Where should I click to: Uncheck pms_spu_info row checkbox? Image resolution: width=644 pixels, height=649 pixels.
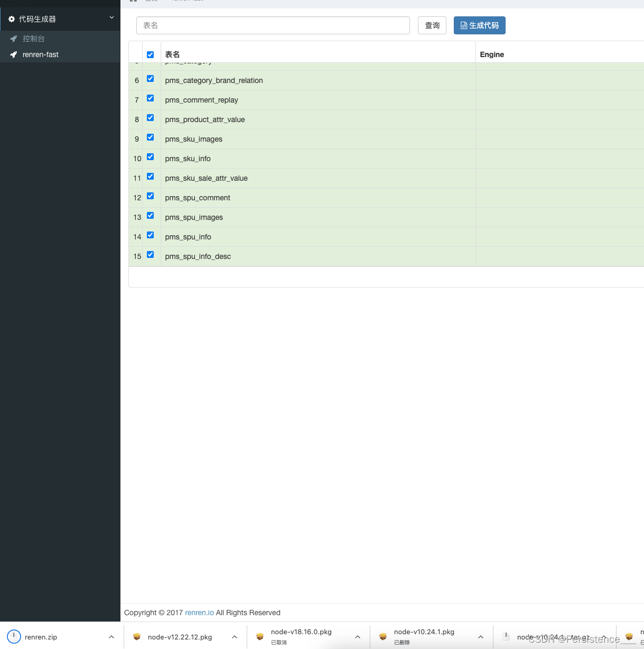[150, 235]
